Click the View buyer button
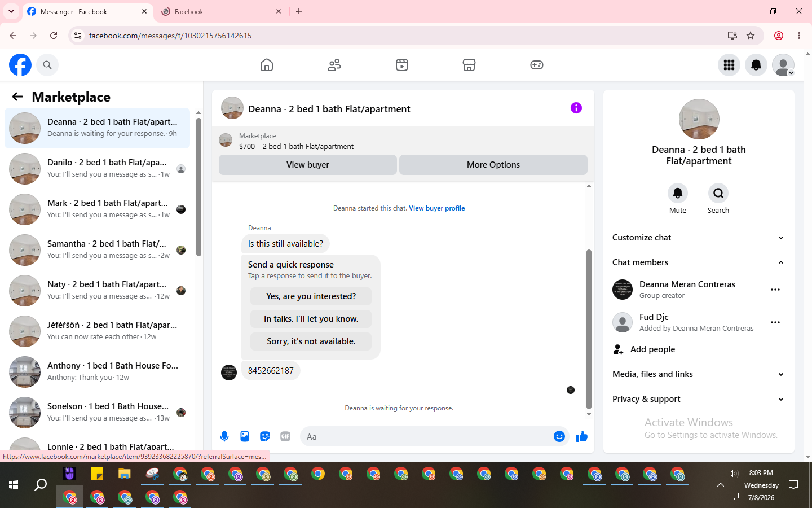This screenshot has height=508, width=812. coord(308,165)
